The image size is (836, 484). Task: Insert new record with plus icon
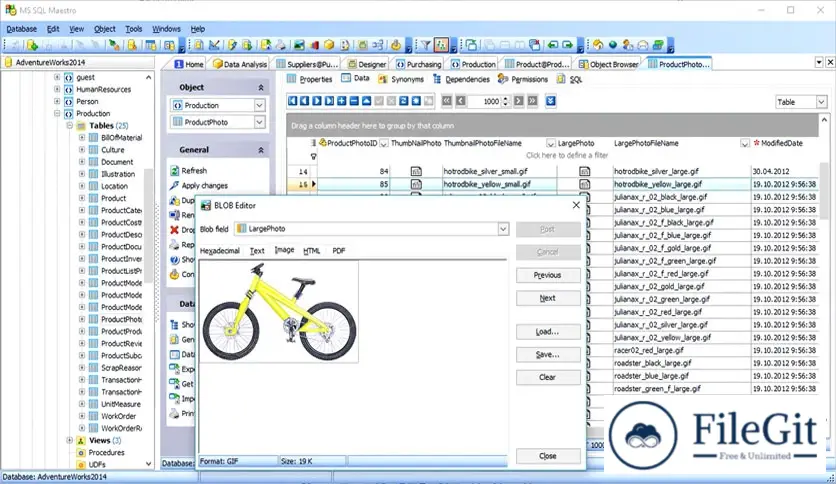coord(341,101)
